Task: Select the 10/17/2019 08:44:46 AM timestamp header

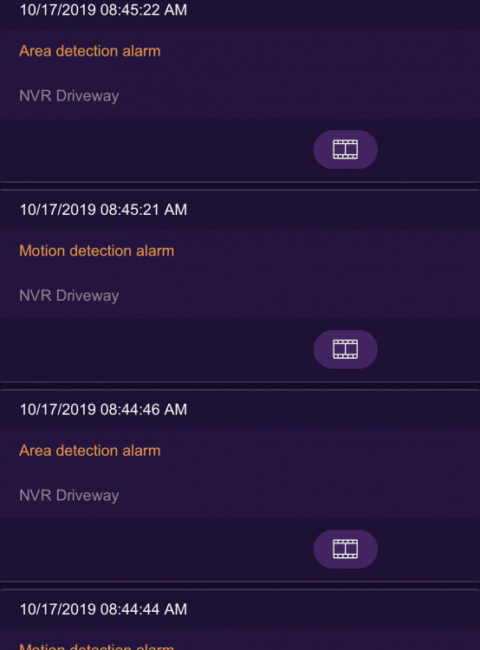Action: [x=103, y=410]
